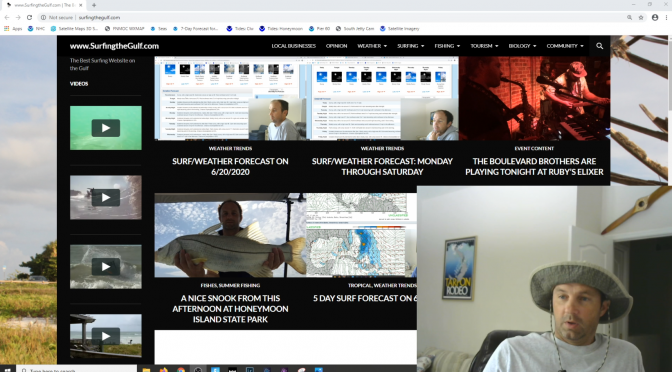Viewport: 672px width, 372px height.
Task: Expand the WEATHER dropdown menu
Action: tap(372, 46)
